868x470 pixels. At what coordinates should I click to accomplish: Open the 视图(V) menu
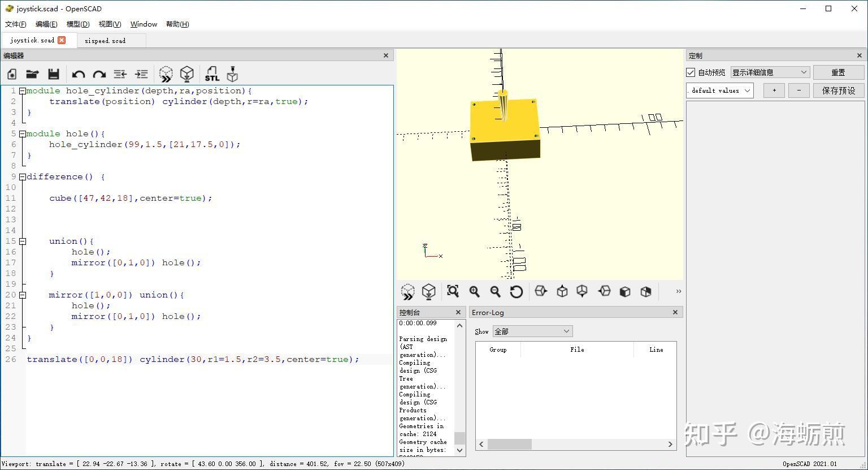[x=110, y=24]
